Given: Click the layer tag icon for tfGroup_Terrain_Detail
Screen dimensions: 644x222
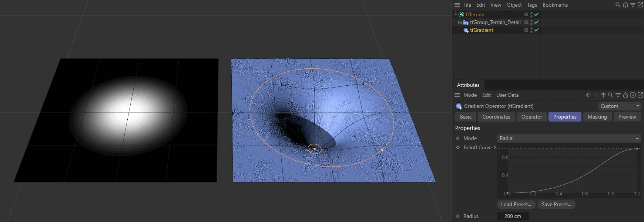Looking at the screenshot, I should coord(526,22).
